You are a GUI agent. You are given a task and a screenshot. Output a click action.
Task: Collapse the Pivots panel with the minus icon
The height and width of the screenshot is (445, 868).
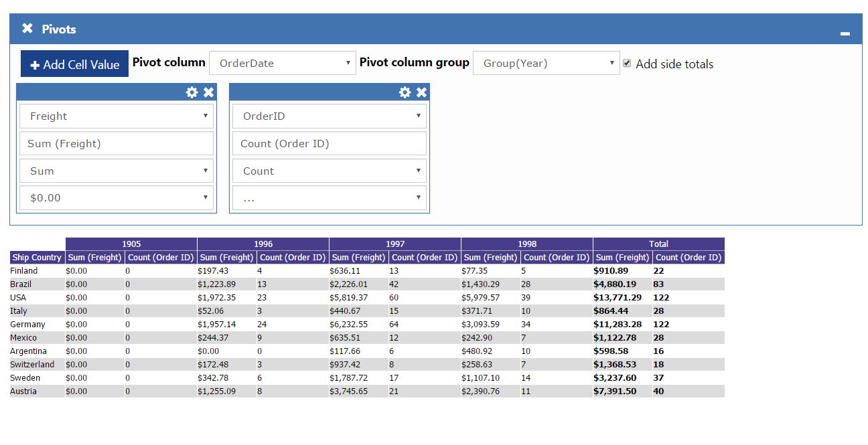tap(845, 33)
